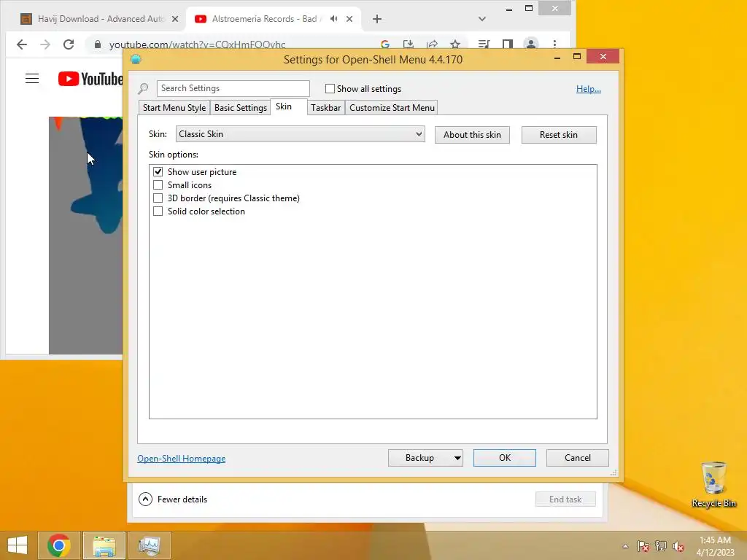Viewport: 747px width, 560px height.
Task: Open the Taskbar tab
Action: pos(326,108)
